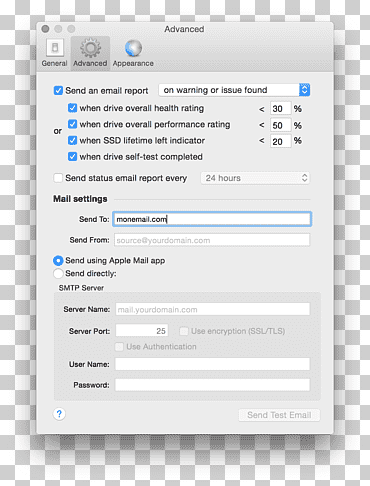Viewport: 370px width, 486px height.
Task: Edit the health rating 30 percent field
Action: click(x=280, y=109)
